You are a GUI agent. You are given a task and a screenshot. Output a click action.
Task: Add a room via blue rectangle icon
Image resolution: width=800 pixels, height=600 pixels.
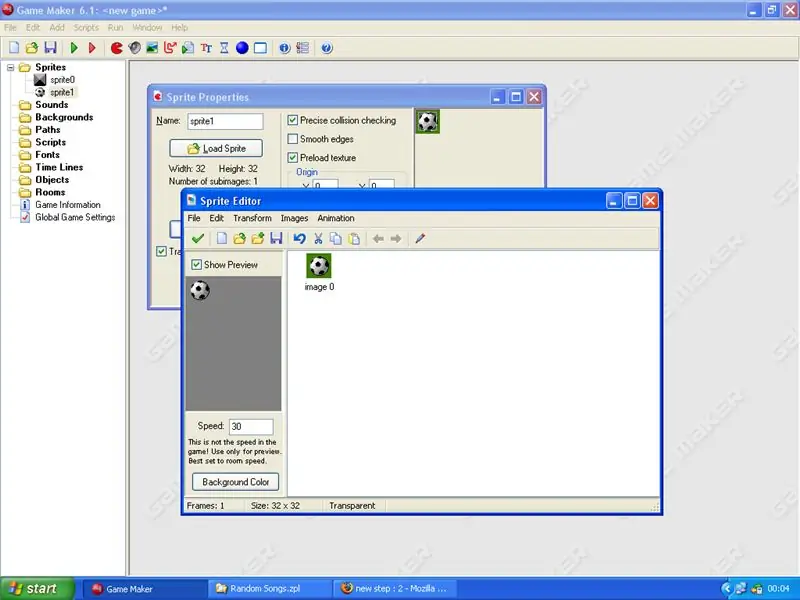point(260,48)
